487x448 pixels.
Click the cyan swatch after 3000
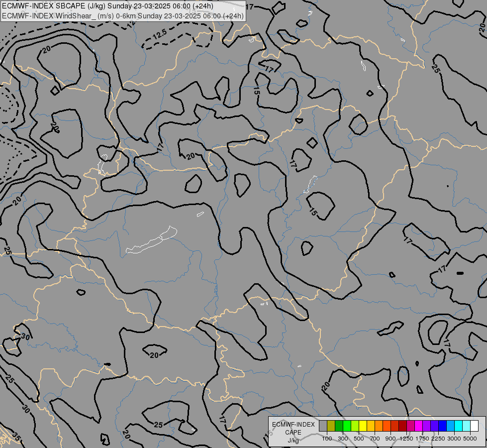tap(459, 426)
